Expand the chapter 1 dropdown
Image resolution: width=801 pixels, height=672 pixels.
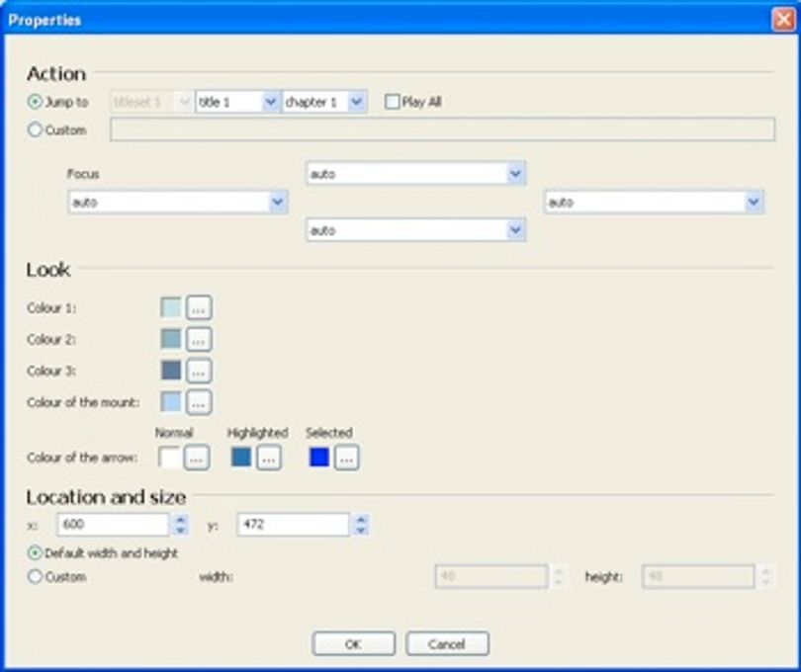point(357,102)
